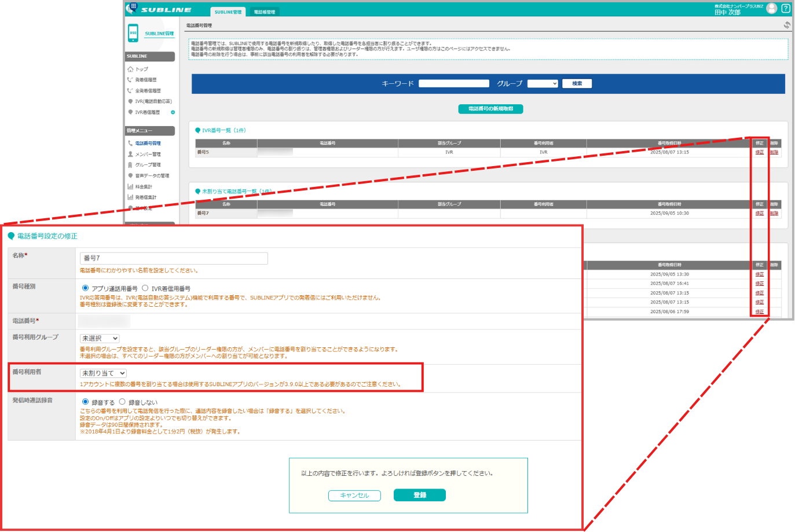Screen dimensions: 795x532
Task: Switch to the 電話帳管理 tab
Action: coord(265,12)
